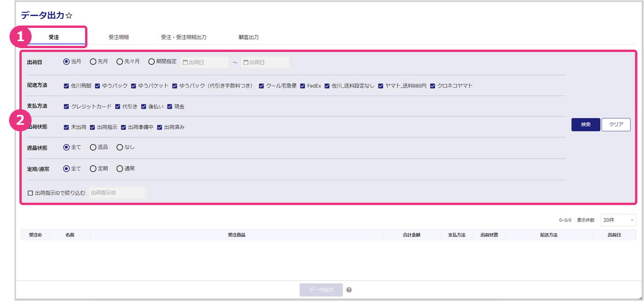Select the 先月 radio button
This screenshot has height=301, width=644.
click(x=93, y=61)
